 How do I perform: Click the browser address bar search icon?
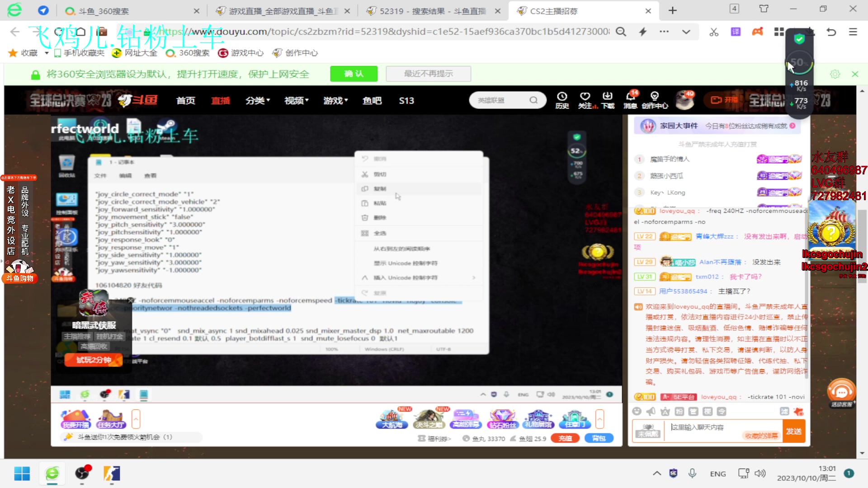[x=621, y=32]
